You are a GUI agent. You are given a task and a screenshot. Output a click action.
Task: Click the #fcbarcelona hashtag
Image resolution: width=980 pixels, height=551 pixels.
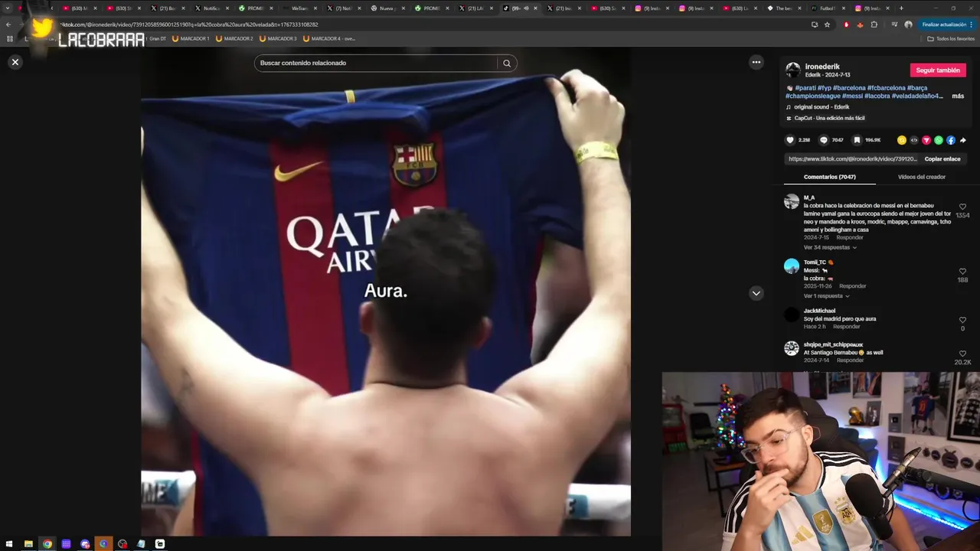(886, 88)
